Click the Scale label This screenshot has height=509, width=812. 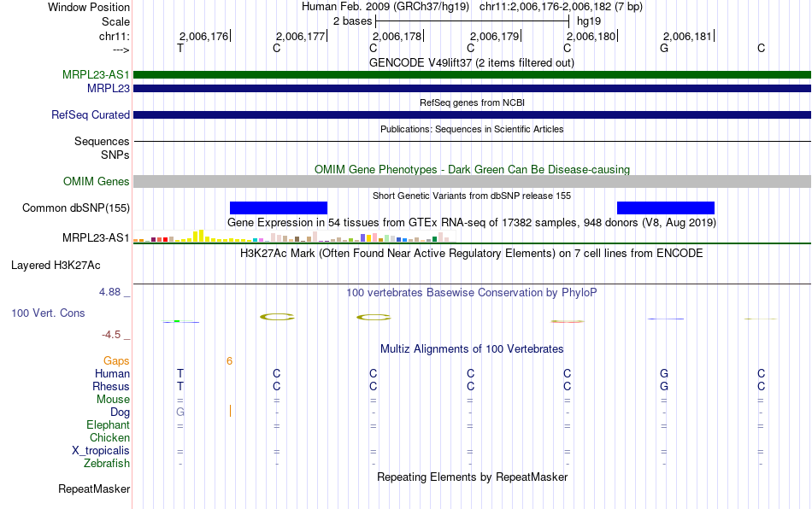pos(115,21)
